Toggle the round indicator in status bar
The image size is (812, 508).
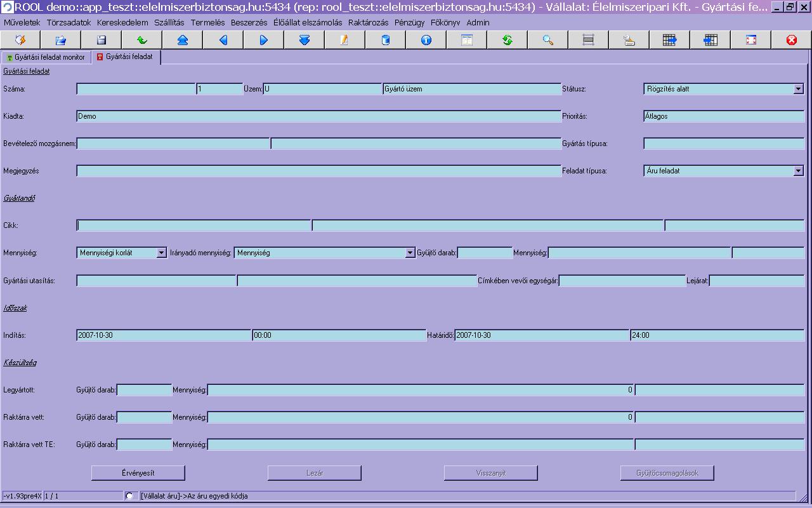click(x=130, y=495)
